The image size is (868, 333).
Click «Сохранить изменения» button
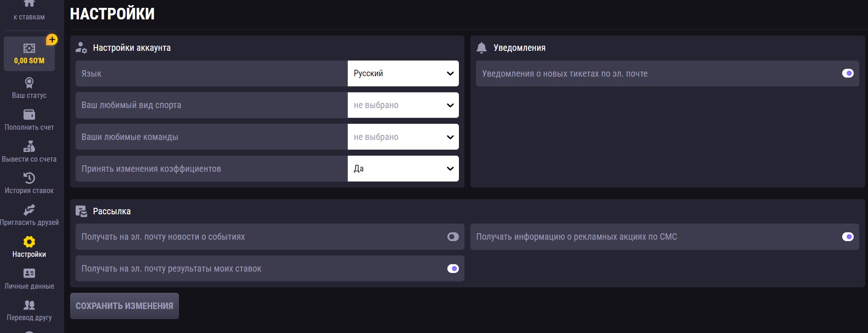[x=125, y=306]
